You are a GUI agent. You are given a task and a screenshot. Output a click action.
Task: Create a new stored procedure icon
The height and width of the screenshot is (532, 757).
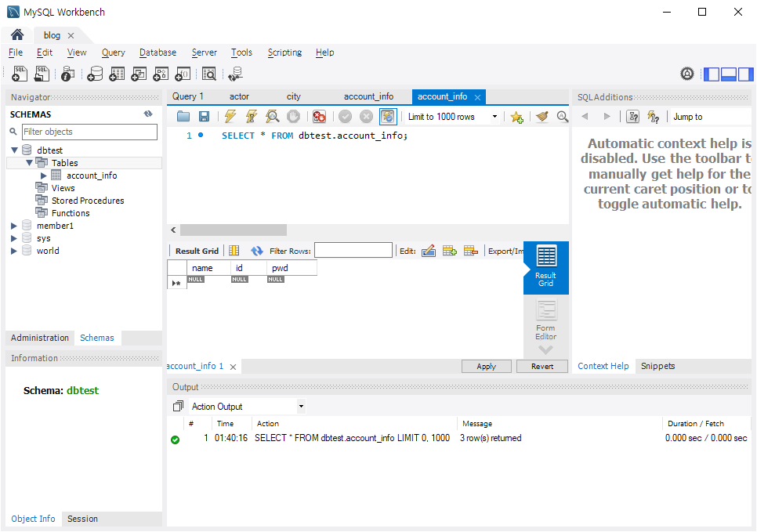[x=161, y=74]
